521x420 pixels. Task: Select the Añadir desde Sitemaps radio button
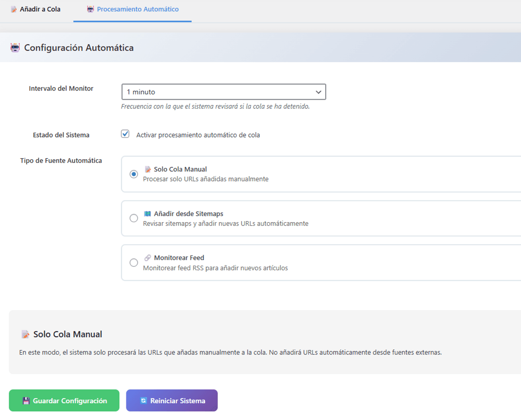tap(134, 218)
